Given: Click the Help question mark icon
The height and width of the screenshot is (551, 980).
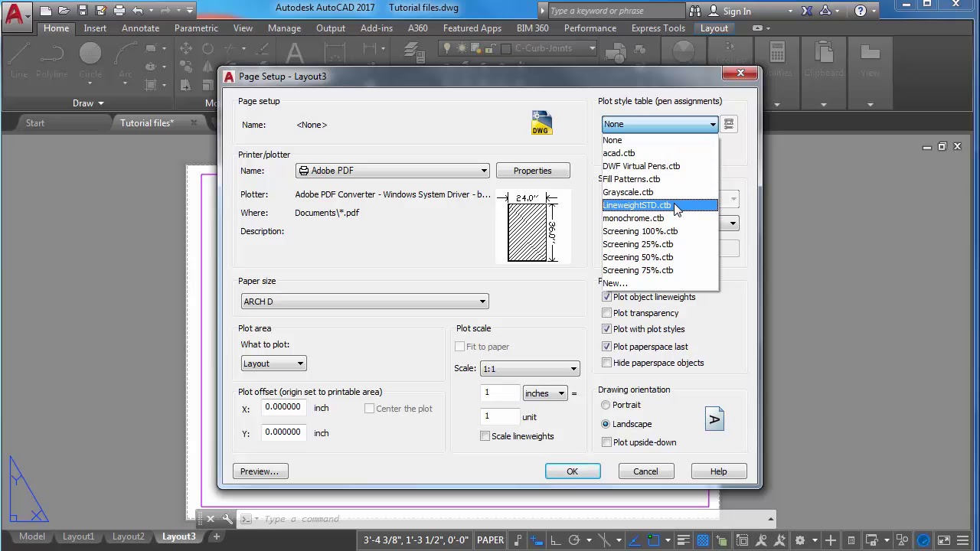Looking at the screenshot, I should 861,11.
